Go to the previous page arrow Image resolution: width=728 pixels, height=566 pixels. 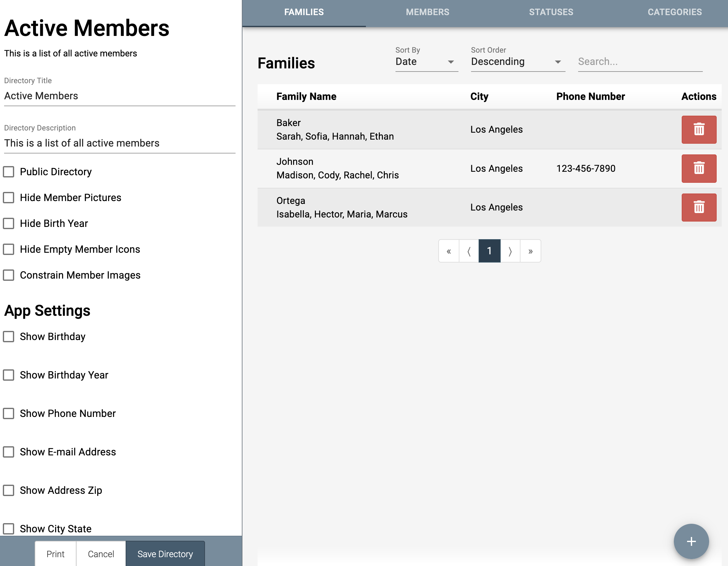pyautogui.click(x=469, y=251)
